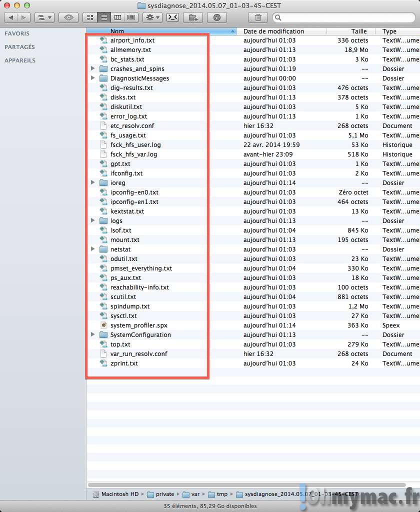Open the Action gear dropdown menu
Screen dimensions: 420x512
(151, 17)
